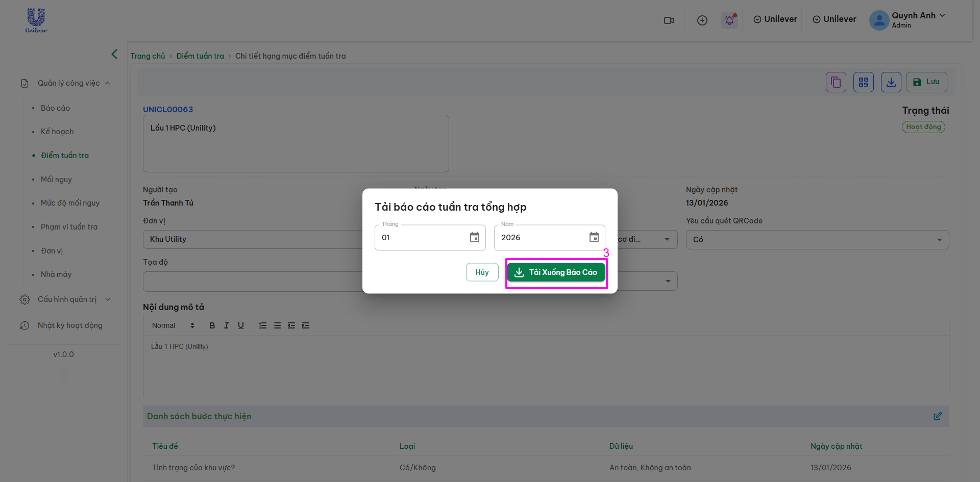This screenshot has width=980, height=482.
Task: Open the notification bell icon
Action: click(729, 20)
